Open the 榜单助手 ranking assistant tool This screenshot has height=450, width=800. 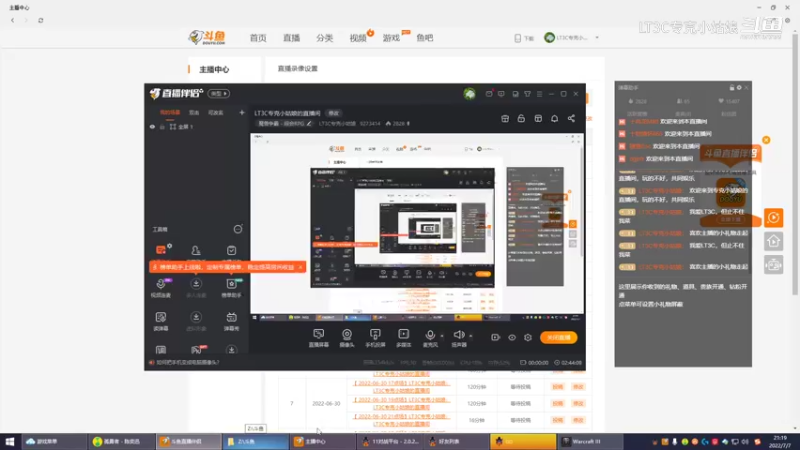point(231,288)
